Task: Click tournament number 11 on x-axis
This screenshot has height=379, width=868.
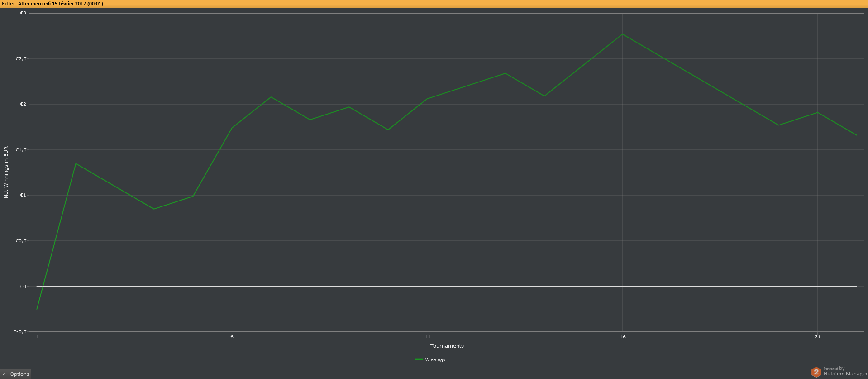Action: coord(427,337)
